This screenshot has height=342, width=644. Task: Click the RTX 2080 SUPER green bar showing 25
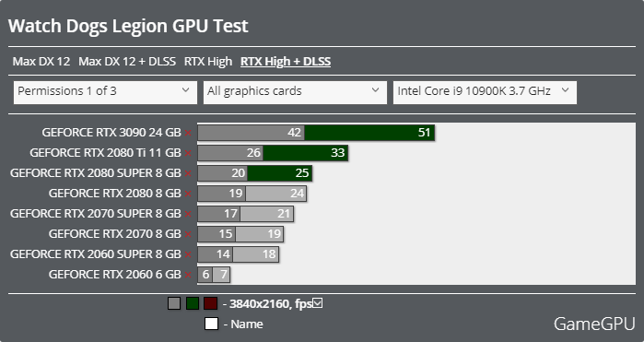[x=280, y=173]
